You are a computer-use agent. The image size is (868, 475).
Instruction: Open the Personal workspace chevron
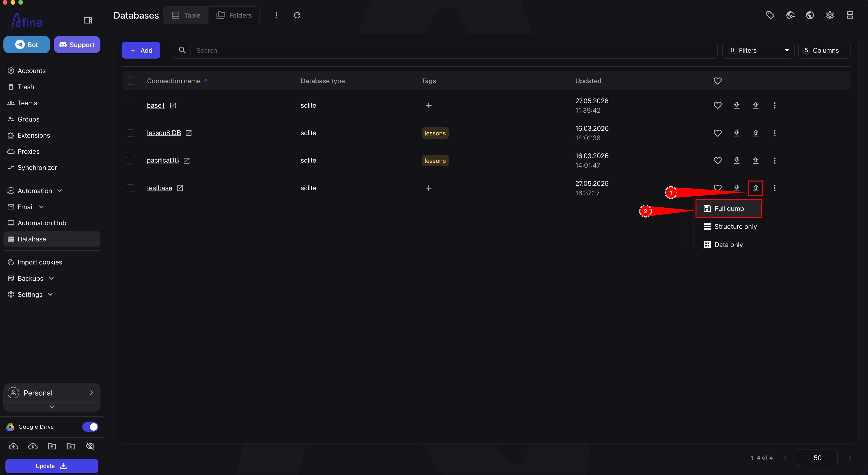coord(91,393)
